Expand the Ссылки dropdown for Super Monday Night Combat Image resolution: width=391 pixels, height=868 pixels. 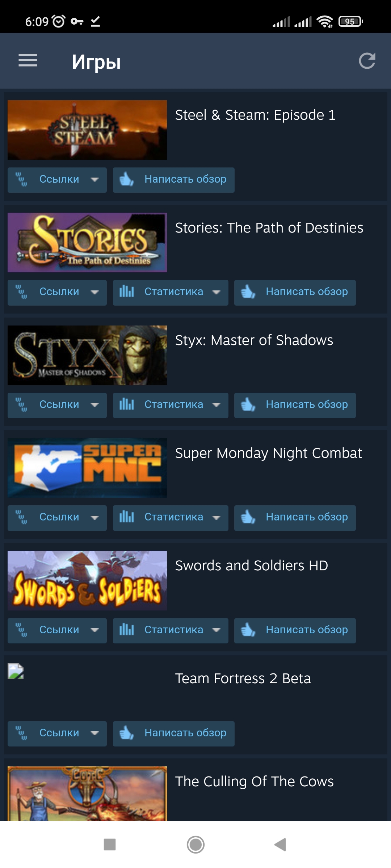[57, 518]
